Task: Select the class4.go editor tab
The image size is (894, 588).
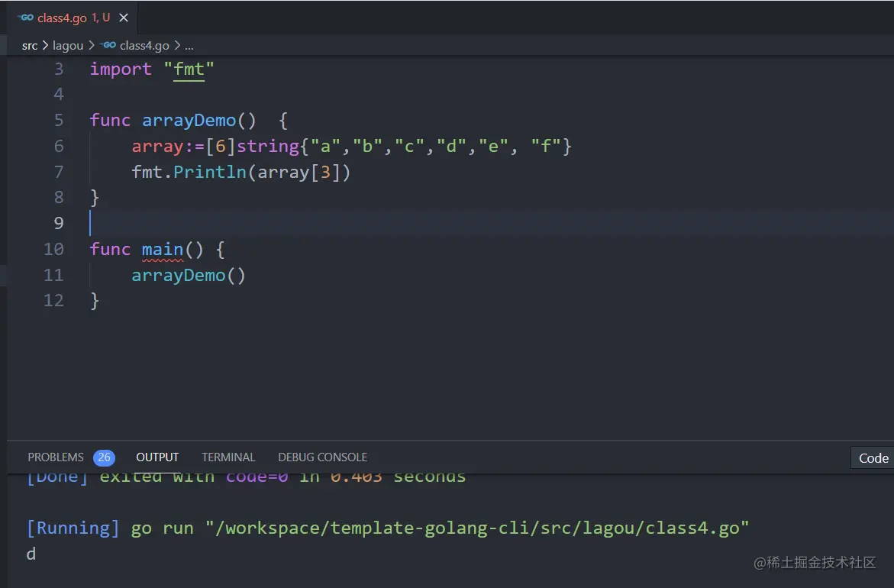Action: 73,18
